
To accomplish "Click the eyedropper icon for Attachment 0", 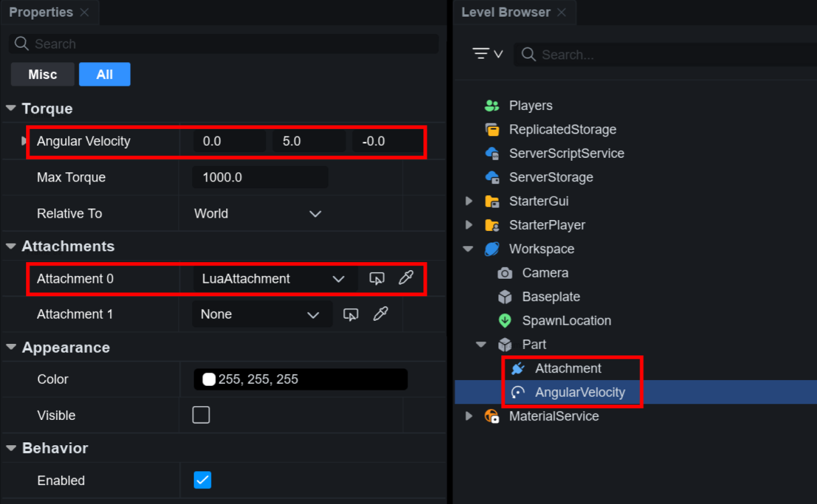I will [406, 278].
